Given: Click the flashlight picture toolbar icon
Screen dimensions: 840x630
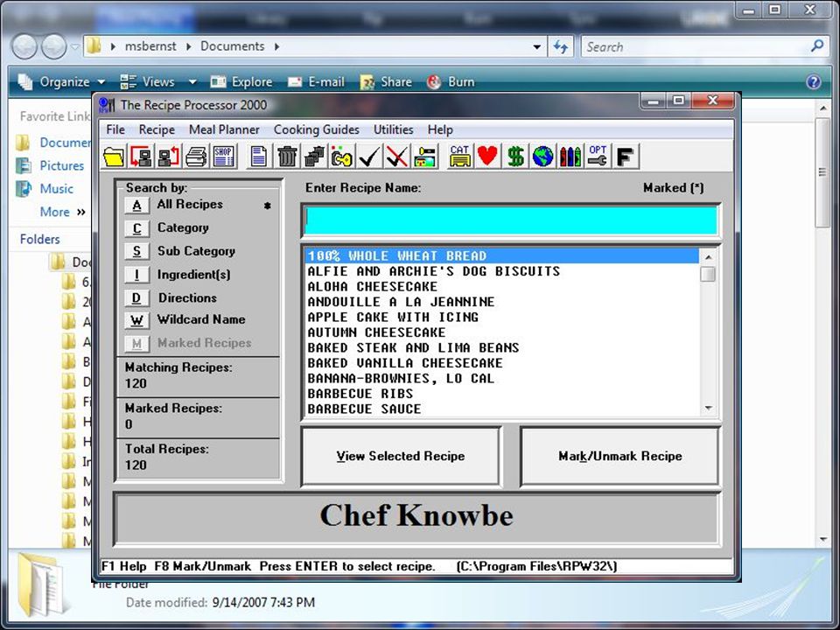Looking at the screenshot, I should click(425, 157).
